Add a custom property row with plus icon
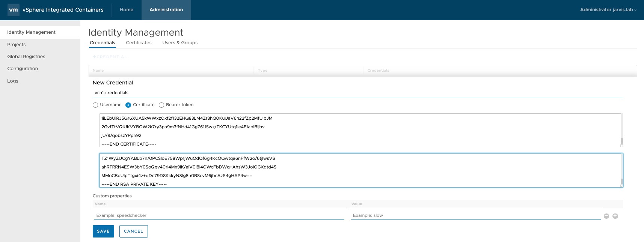 coord(615,216)
